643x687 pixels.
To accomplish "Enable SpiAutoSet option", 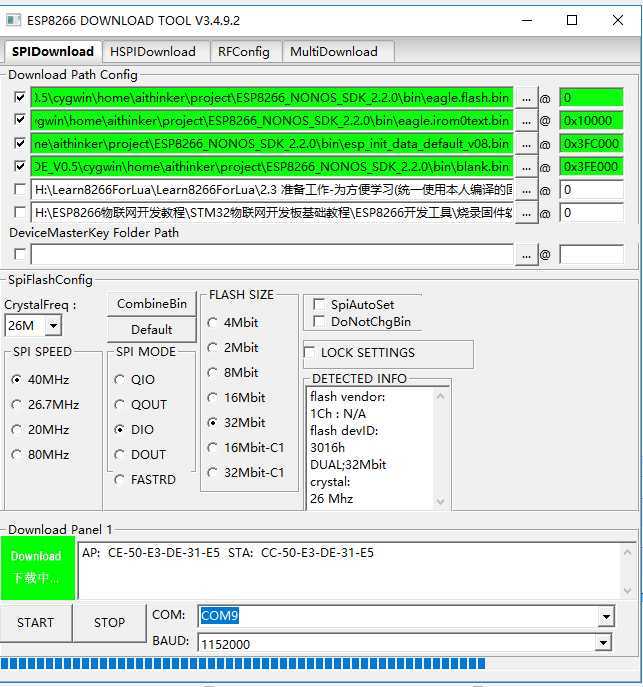I will 319,304.
